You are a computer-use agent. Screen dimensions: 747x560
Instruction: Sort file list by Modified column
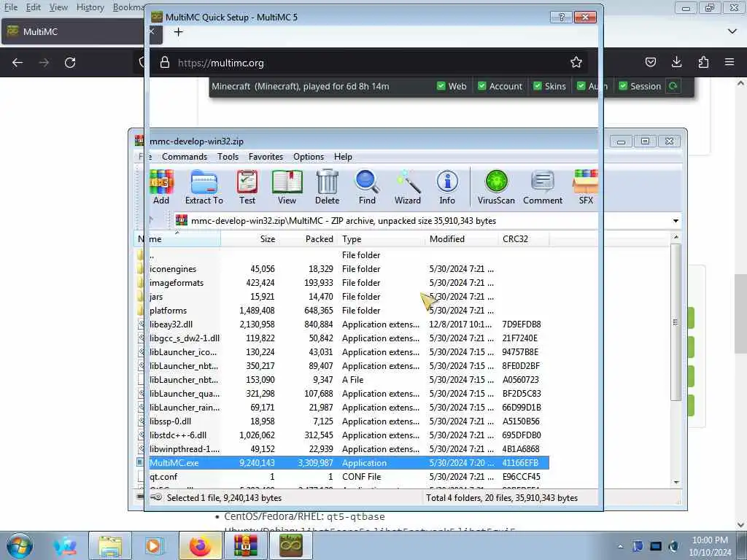[x=461, y=239]
